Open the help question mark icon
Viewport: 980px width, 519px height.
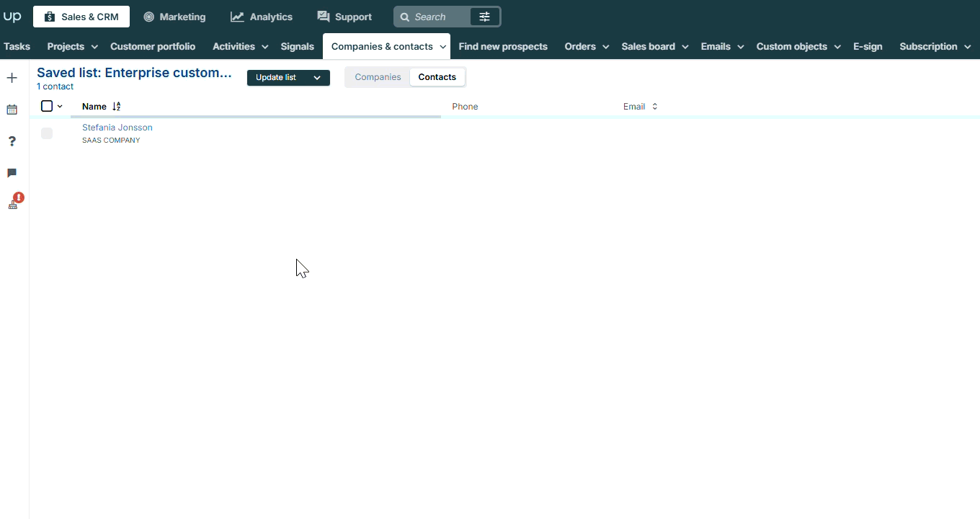pyautogui.click(x=12, y=141)
